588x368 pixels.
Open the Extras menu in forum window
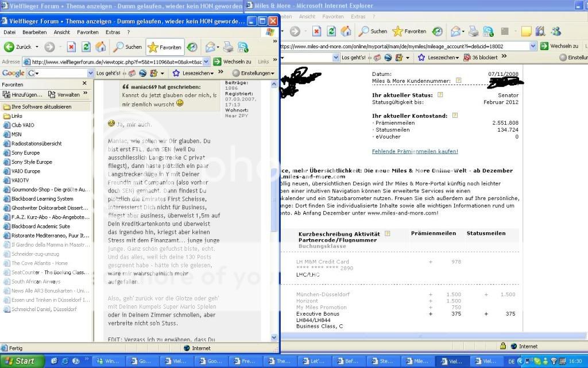[x=113, y=32]
